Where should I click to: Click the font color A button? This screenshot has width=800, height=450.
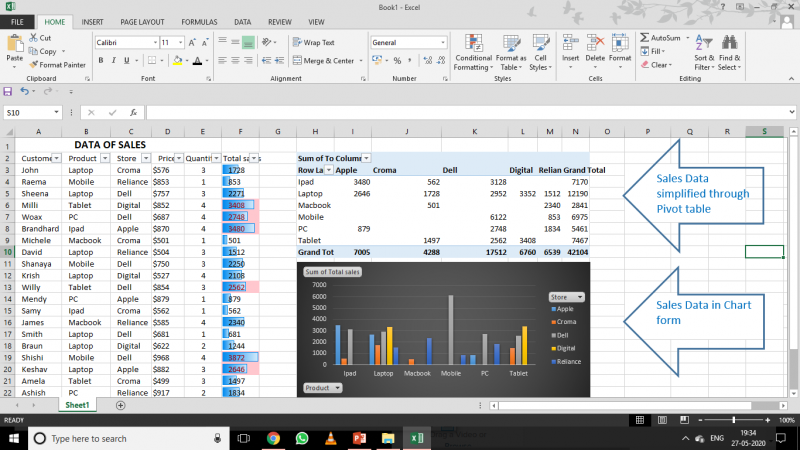[x=197, y=61]
